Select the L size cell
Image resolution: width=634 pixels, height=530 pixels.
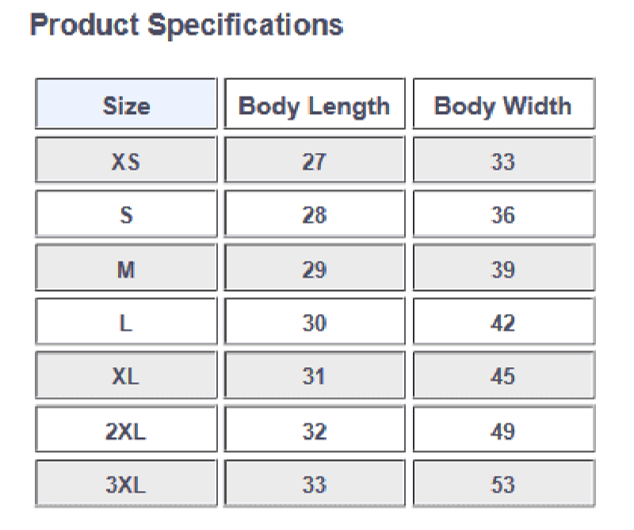126,323
